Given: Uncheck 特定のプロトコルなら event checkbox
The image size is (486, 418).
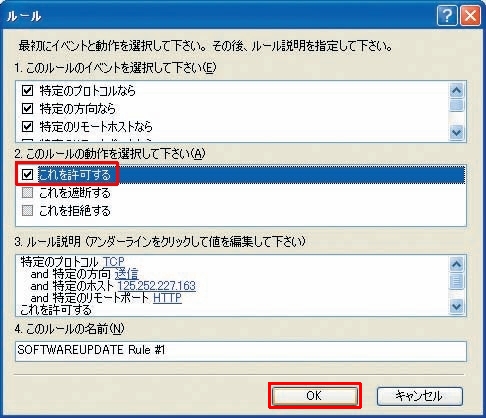Looking at the screenshot, I should tap(27, 90).
